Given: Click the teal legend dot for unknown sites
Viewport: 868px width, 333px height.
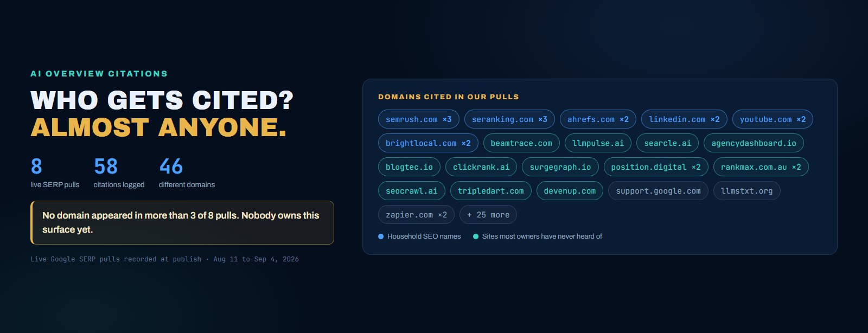Looking at the screenshot, I should pos(476,236).
